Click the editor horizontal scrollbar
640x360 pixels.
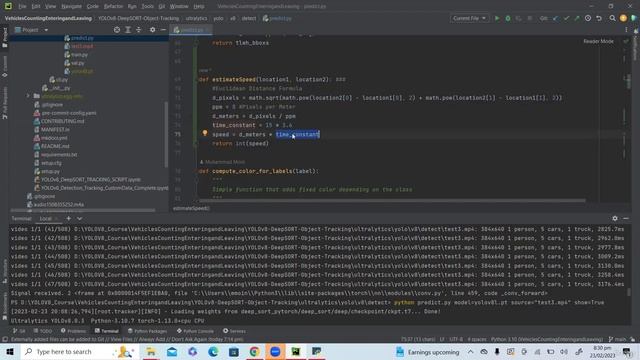click(x=392, y=201)
